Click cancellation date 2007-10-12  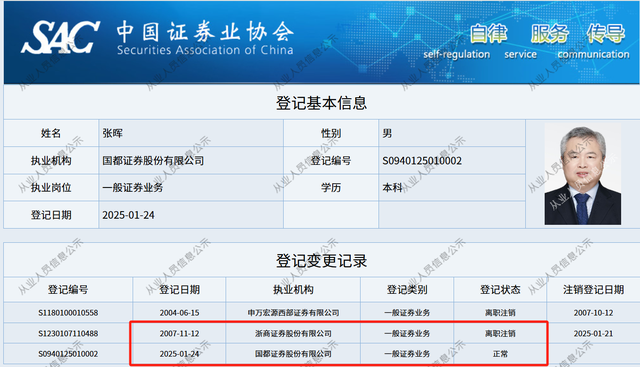coord(593,313)
